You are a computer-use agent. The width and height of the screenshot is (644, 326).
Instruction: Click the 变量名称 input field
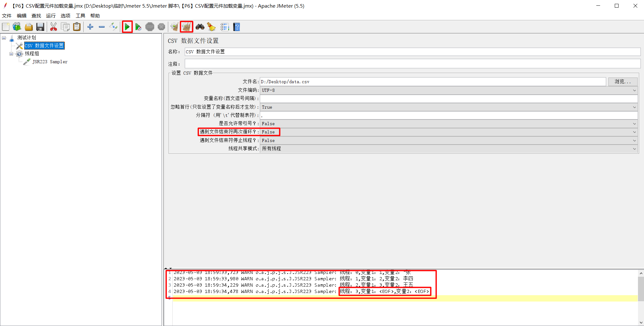point(449,98)
